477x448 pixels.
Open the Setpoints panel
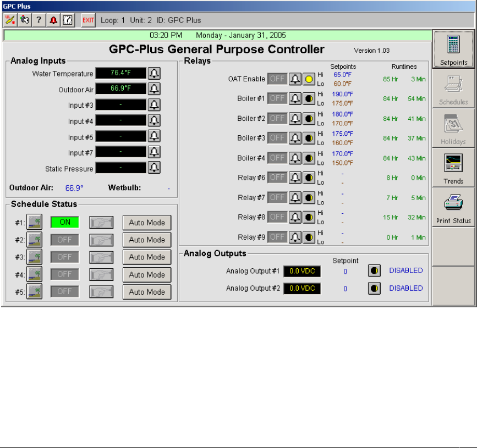[453, 49]
